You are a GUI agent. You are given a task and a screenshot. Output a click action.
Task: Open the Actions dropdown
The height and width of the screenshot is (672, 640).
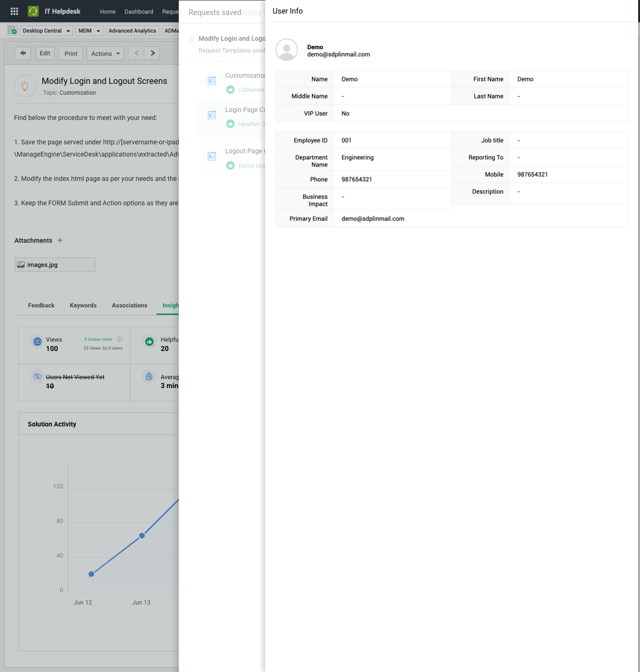click(105, 54)
